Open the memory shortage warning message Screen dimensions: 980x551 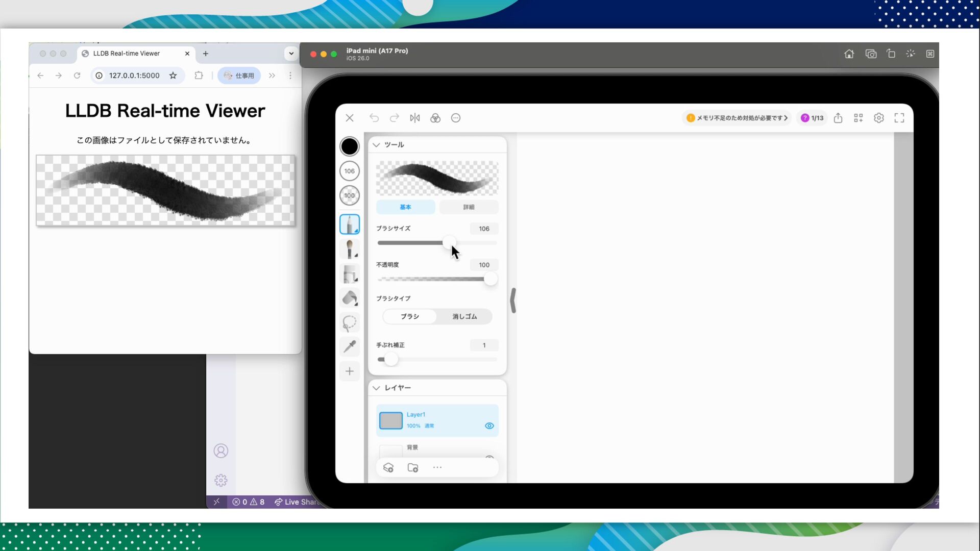click(x=737, y=118)
